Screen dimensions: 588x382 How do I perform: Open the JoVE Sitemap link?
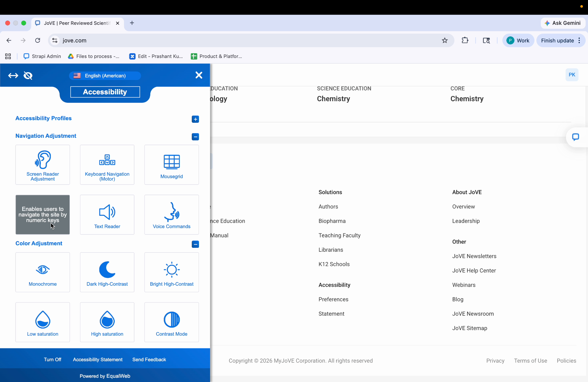(469, 328)
